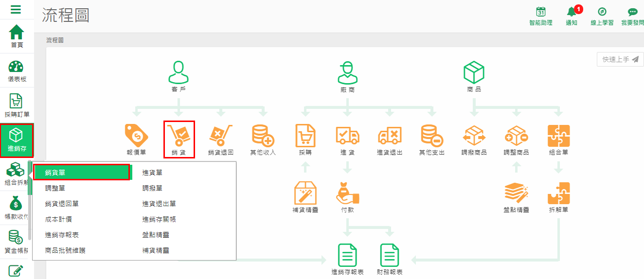This screenshot has width=644, height=279.
Task: Open 報價單 price tag icon
Action: 136,136
